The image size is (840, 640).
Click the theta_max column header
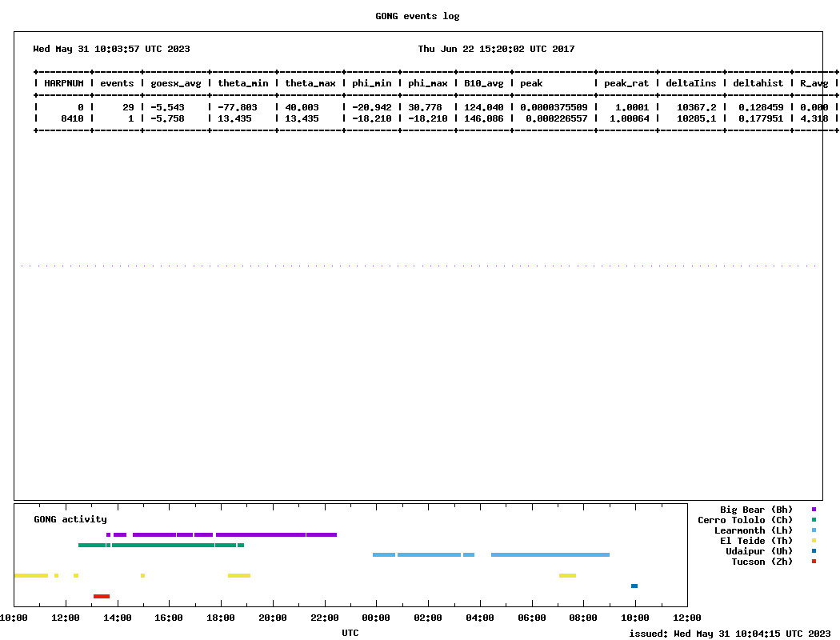tap(310, 83)
